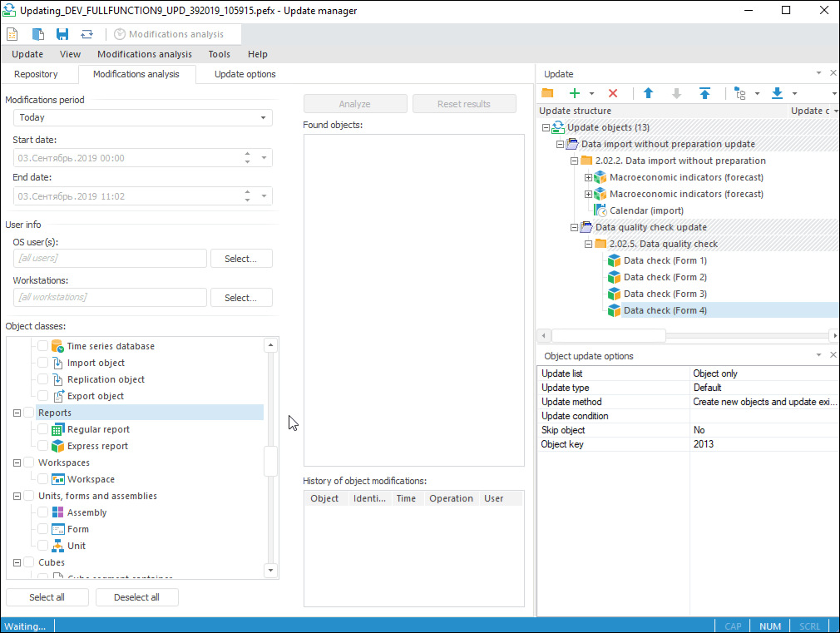The width and height of the screenshot is (840, 633).
Task: Click the blue move up arrow
Action: (x=649, y=93)
